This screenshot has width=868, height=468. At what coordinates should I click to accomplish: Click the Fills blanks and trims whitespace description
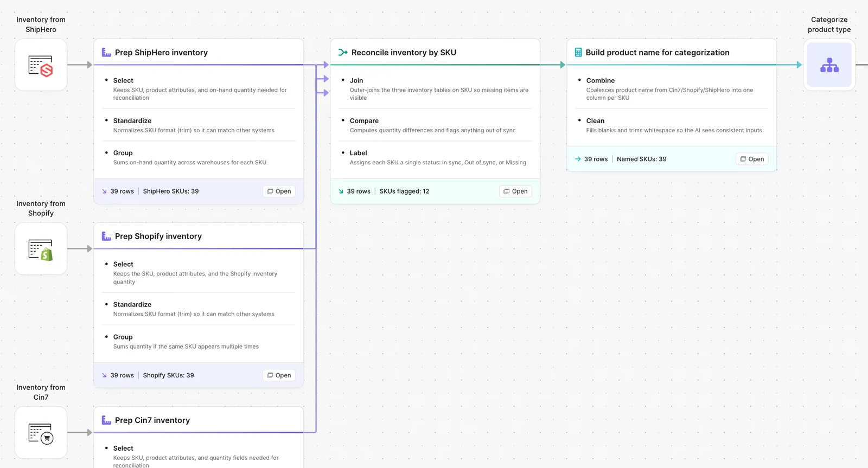click(x=674, y=130)
